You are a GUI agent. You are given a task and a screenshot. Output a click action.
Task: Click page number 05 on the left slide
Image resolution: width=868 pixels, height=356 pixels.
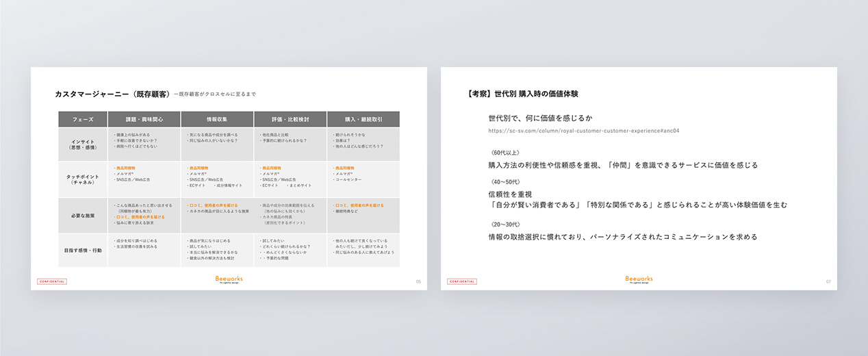pos(418,281)
